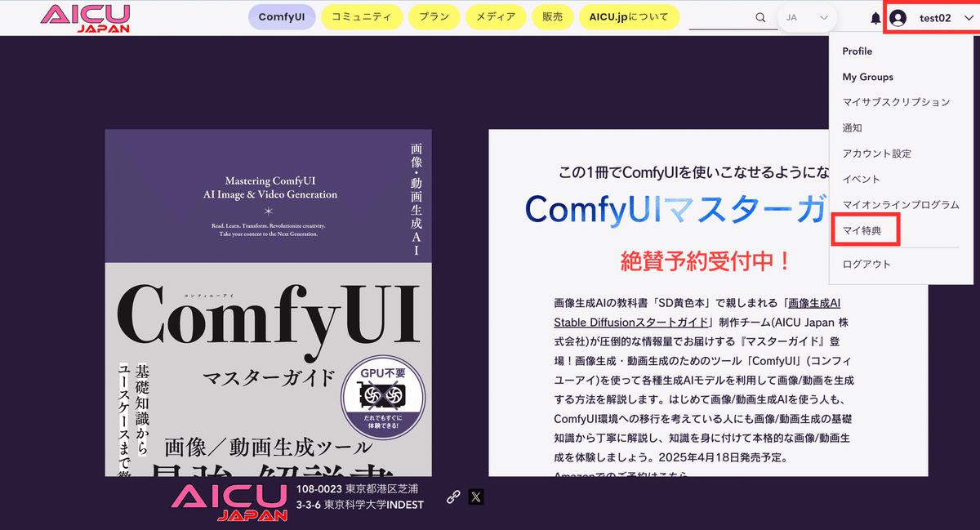Image resolution: width=980 pixels, height=530 pixels.
Task: Open the メディア nav item
Action: tap(495, 17)
